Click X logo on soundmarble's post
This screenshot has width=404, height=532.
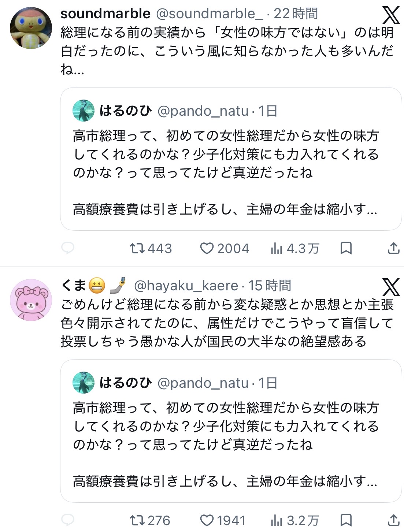[391, 16]
